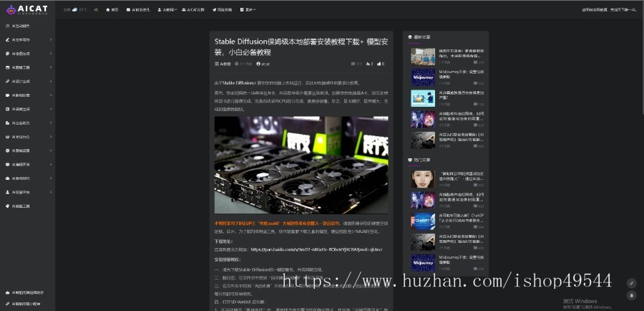Click the RTX graphics cards article image

click(301, 165)
